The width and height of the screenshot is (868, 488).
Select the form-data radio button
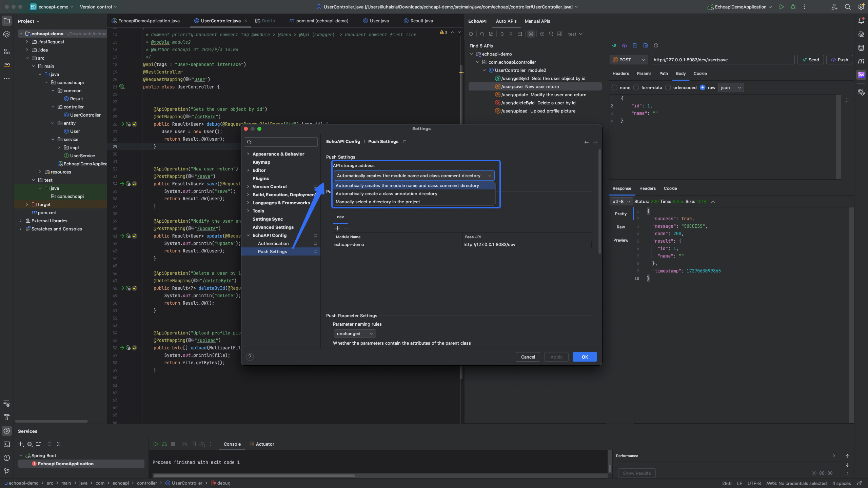[636, 87]
